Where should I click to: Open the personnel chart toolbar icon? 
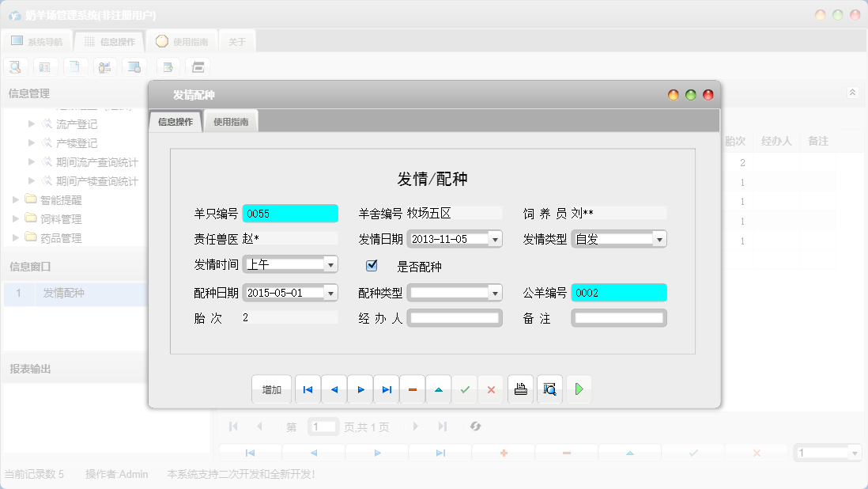pos(104,66)
